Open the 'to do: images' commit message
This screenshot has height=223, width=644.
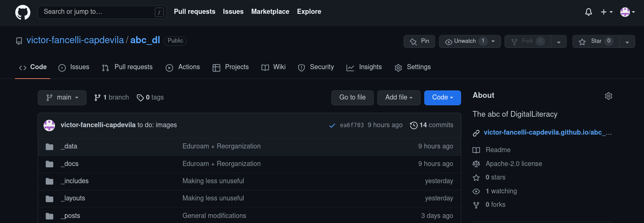click(x=157, y=125)
